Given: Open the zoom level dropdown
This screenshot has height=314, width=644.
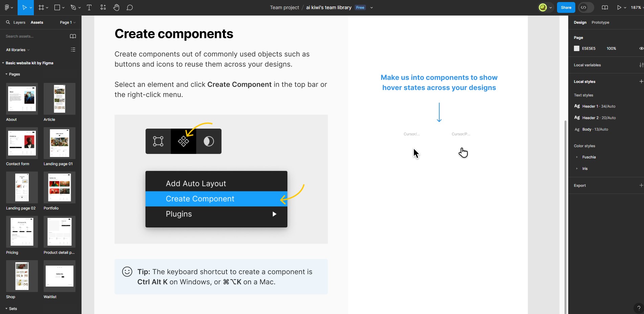Looking at the screenshot, I should [637, 7].
